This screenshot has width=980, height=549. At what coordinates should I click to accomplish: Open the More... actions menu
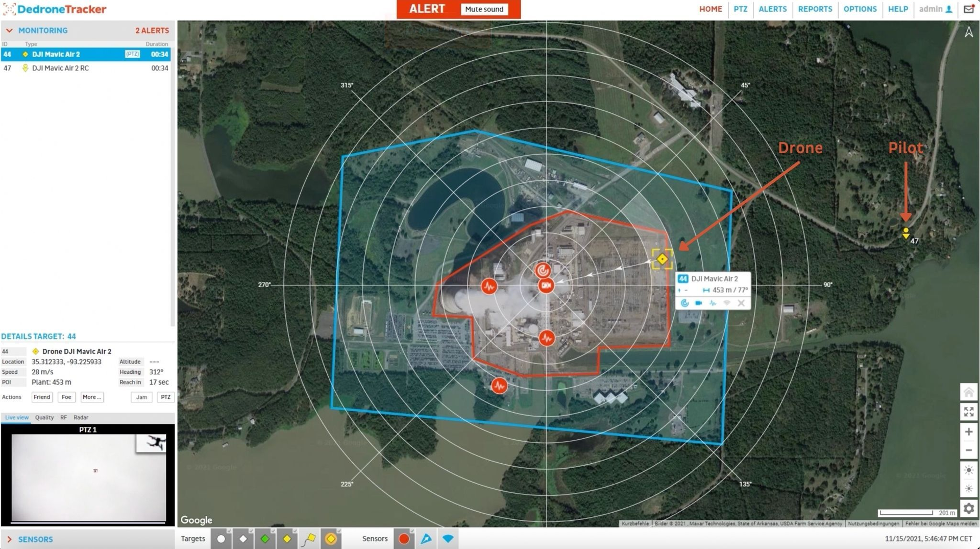pos(91,397)
